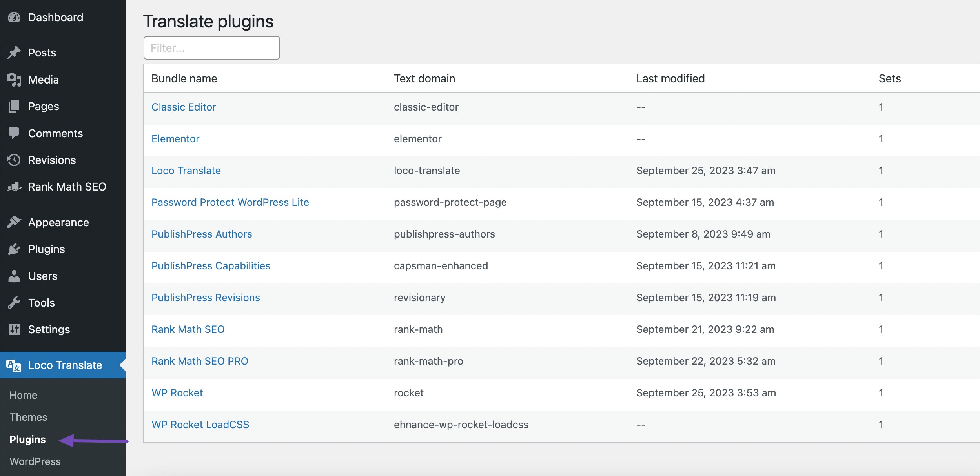Click the Filter input field
Screen dimensions: 980x476
tap(212, 47)
